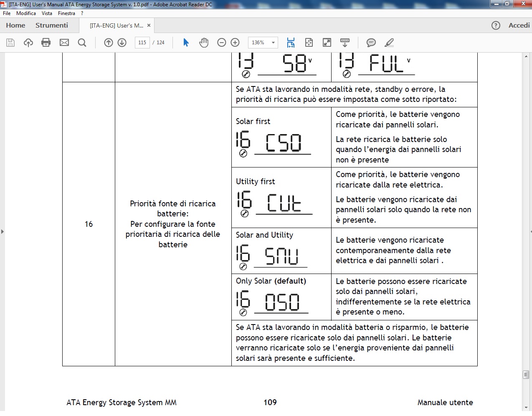
Task: Click the "Utility first" label
Action: (x=256, y=182)
